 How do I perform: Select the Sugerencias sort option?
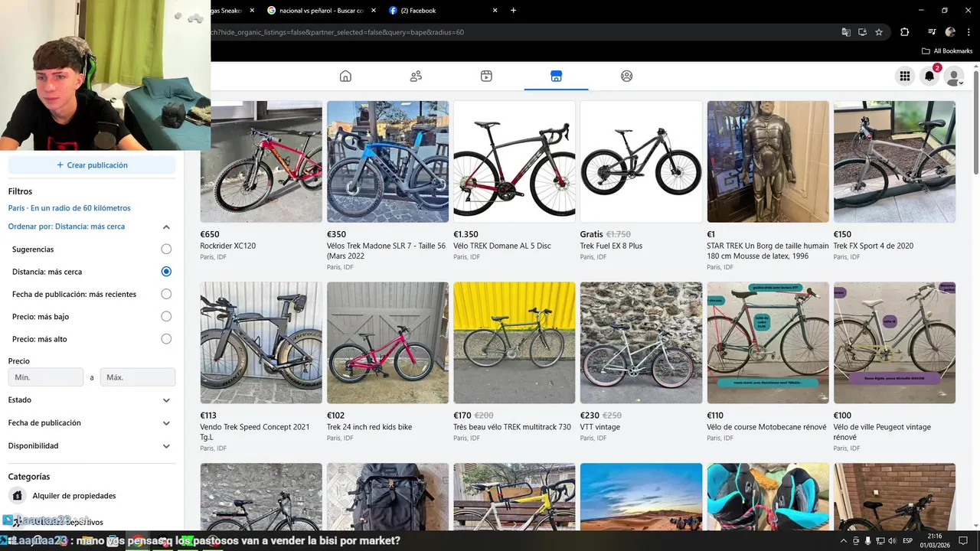click(166, 249)
